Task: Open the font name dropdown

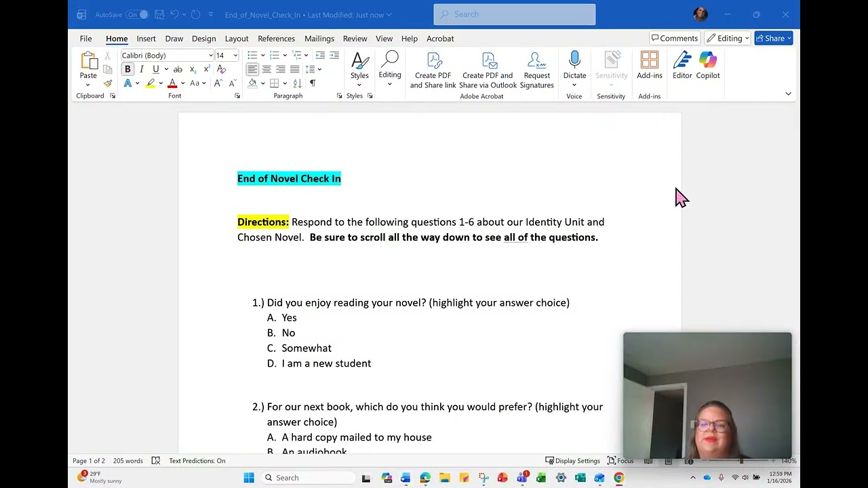Action: pos(210,56)
